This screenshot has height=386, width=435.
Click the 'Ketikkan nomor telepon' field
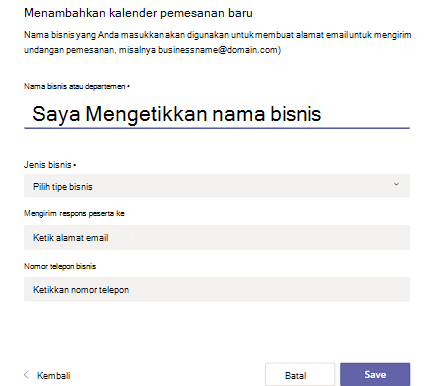217,289
